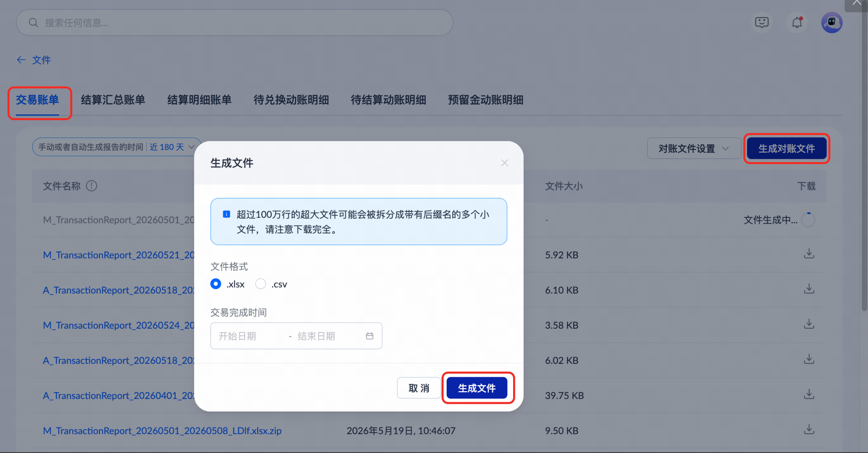Click the back arrow next to 文件

coord(21,60)
